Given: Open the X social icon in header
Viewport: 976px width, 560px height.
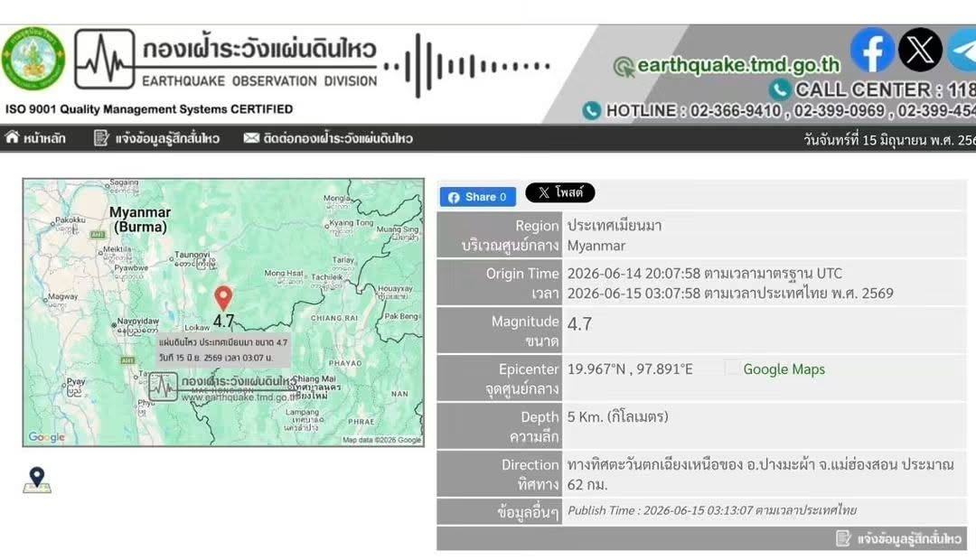Looking at the screenshot, I should pos(920,50).
